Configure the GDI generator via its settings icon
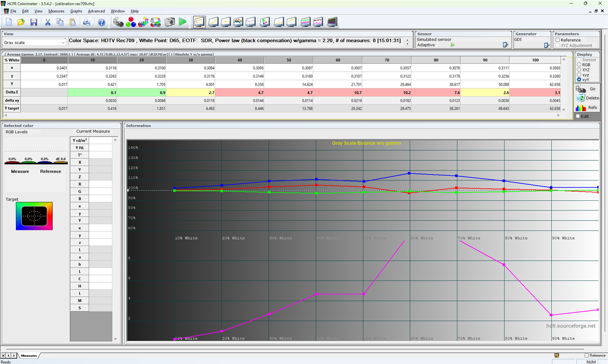608x364 pixels. tap(546, 45)
